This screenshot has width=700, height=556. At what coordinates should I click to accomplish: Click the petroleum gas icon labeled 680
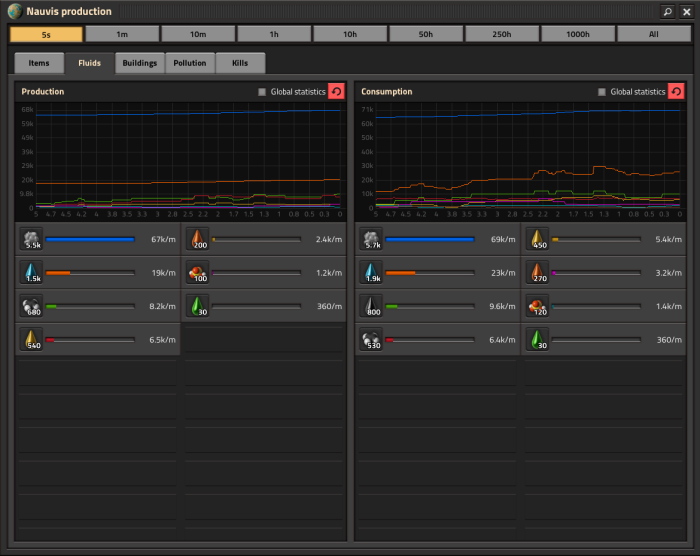[x=32, y=306]
